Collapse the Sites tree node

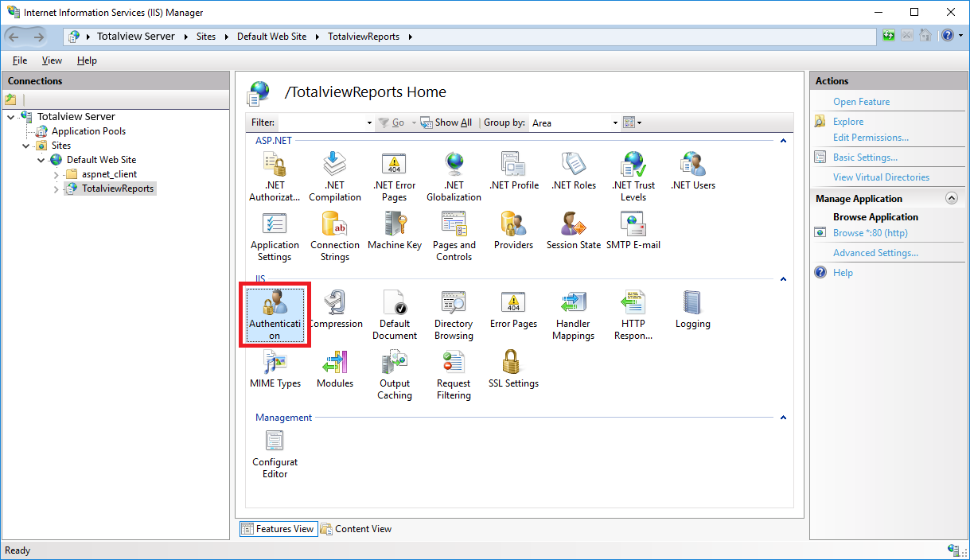[x=26, y=146]
